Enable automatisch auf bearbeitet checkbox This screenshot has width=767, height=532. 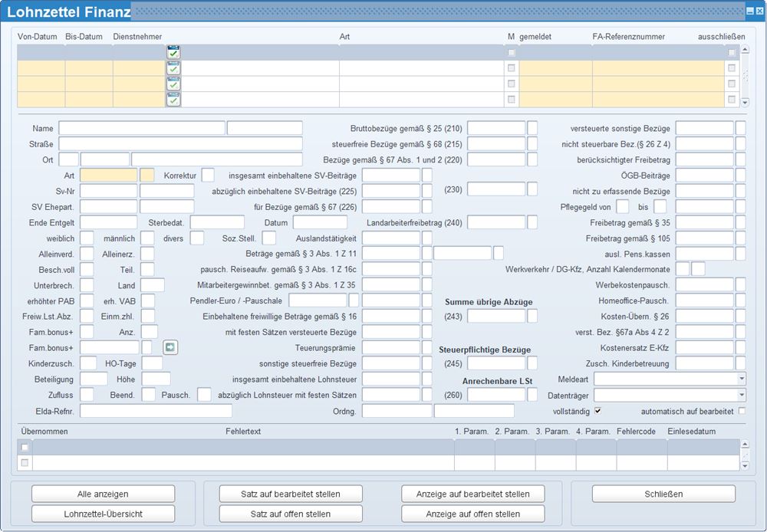click(x=742, y=411)
